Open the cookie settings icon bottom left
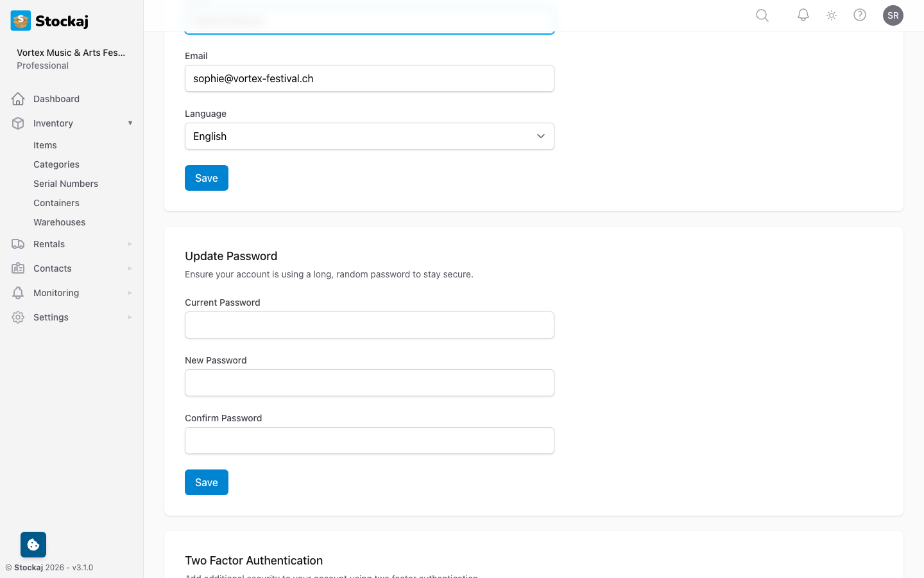The width and height of the screenshot is (924, 578). [x=33, y=544]
